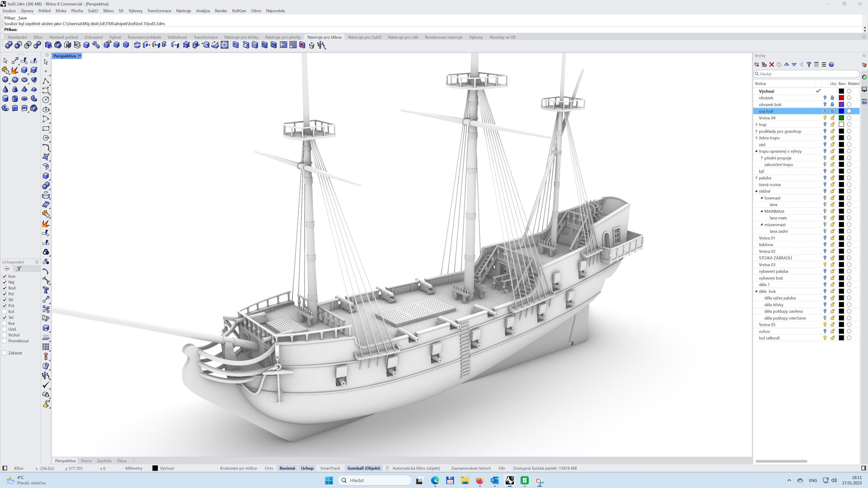Screen dimensions: 868x488
Task: Collapse the trupu upravený s výřezy layer
Action: pos(757,151)
